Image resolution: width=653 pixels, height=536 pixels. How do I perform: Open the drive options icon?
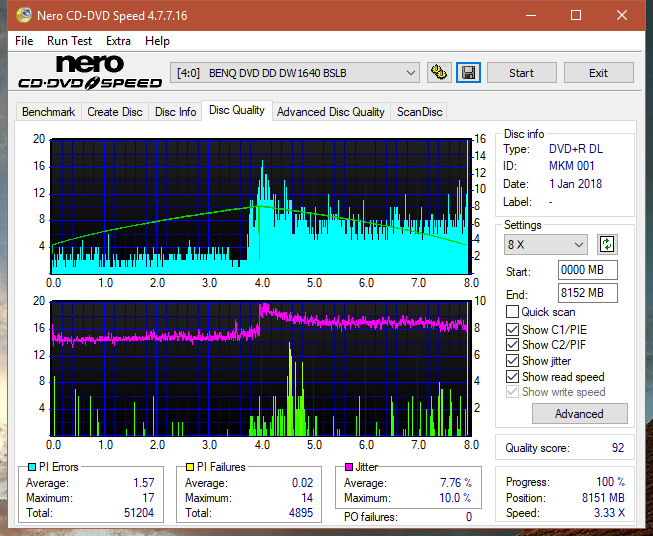coord(439,73)
